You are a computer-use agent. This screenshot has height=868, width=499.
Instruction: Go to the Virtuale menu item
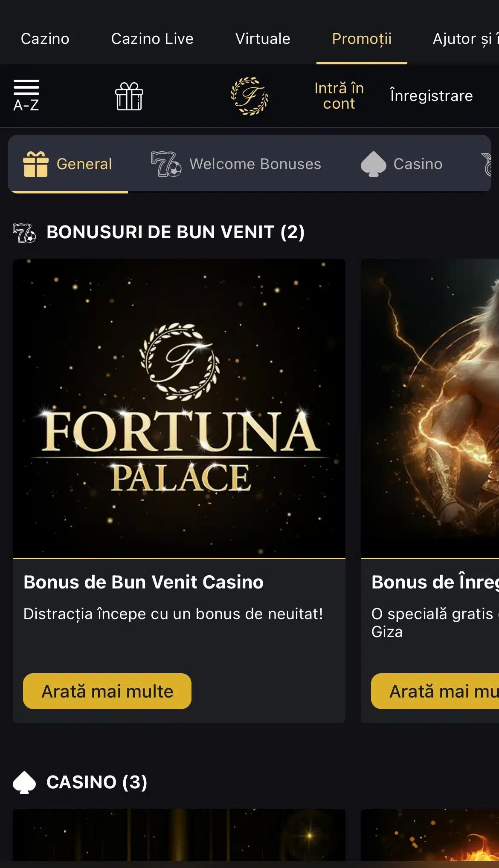pyautogui.click(x=263, y=39)
